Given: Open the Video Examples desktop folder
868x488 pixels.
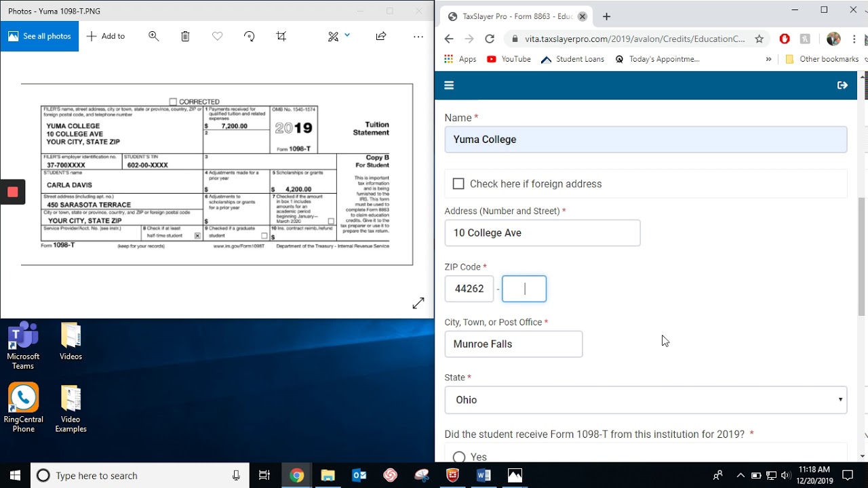Looking at the screenshot, I should coord(71,409).
